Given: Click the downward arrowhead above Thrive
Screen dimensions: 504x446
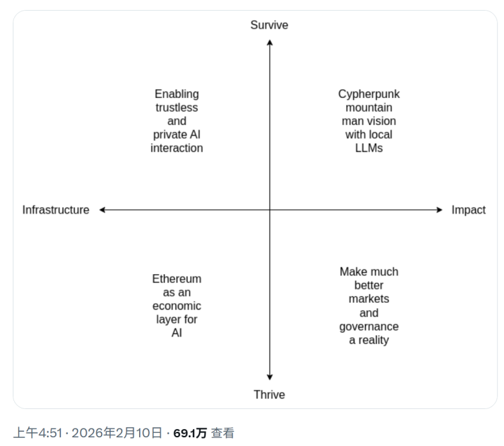Looking at the screenshot, I should click(x=269, y=377).
